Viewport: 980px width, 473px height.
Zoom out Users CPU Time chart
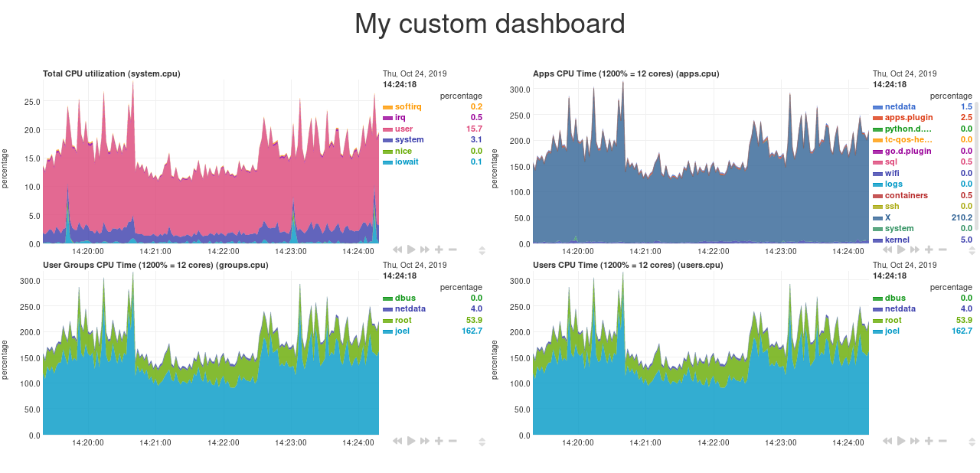coord(942,441)
